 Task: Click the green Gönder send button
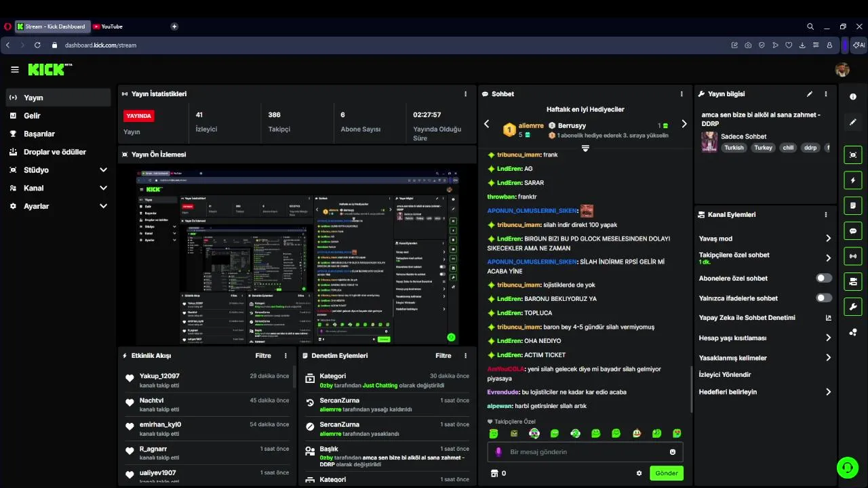(x=666, y=473)
